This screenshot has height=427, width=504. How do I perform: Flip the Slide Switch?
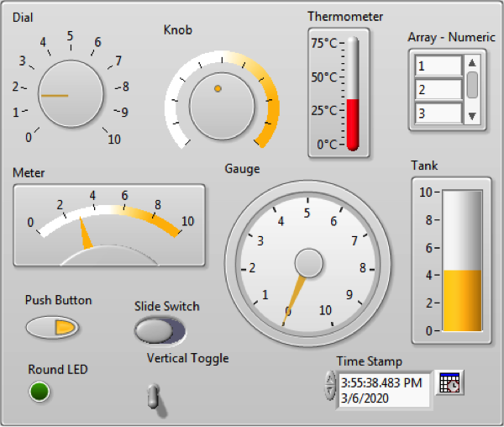(160, 330)
